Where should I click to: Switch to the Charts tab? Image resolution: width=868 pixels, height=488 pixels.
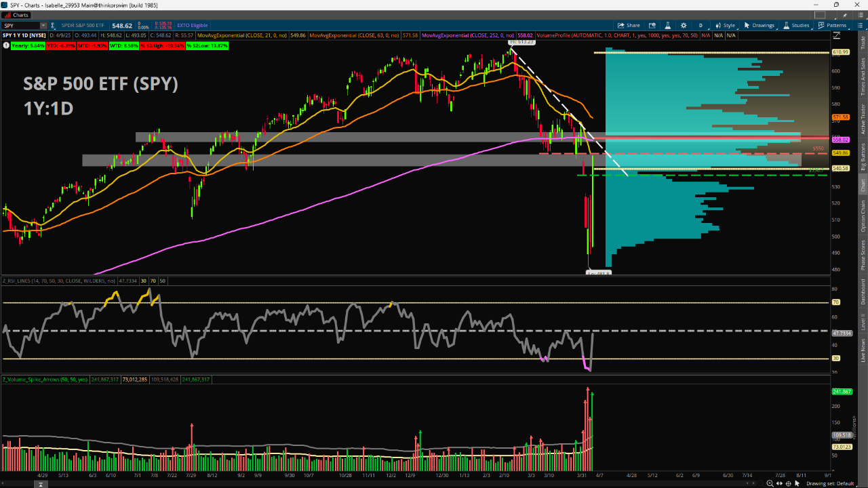(x=17, y=15)
